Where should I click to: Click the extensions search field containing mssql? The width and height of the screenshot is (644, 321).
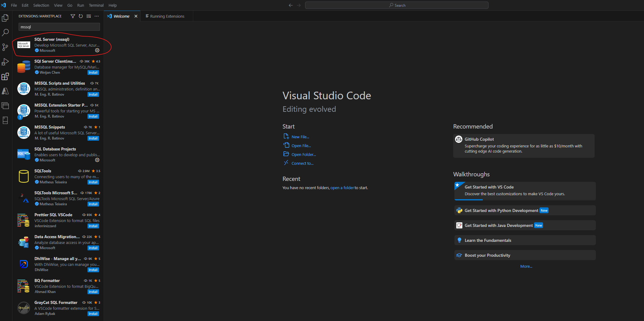click(59, 27)
